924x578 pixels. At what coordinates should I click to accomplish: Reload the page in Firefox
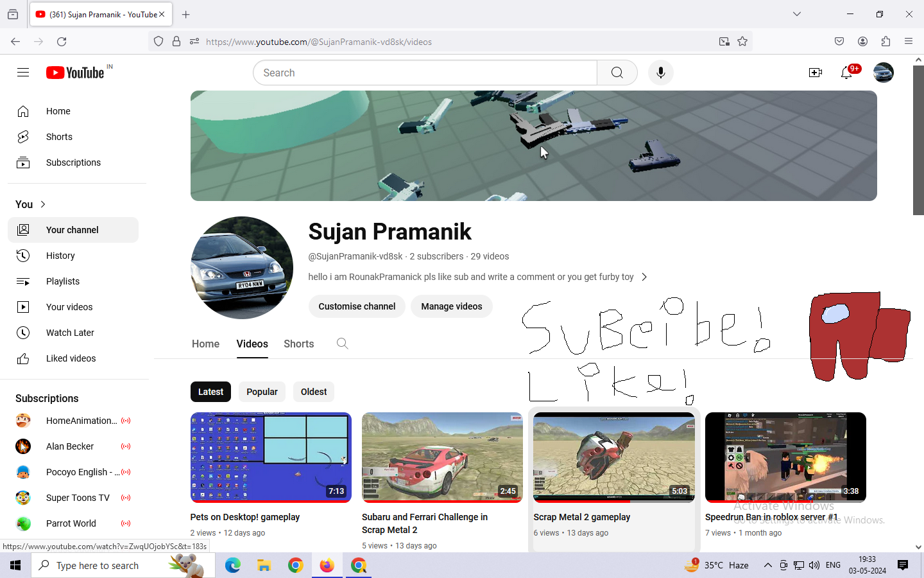(62, 42)
